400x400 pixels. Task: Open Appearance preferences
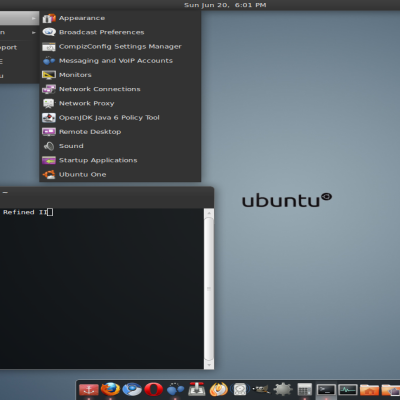(120, 18)
